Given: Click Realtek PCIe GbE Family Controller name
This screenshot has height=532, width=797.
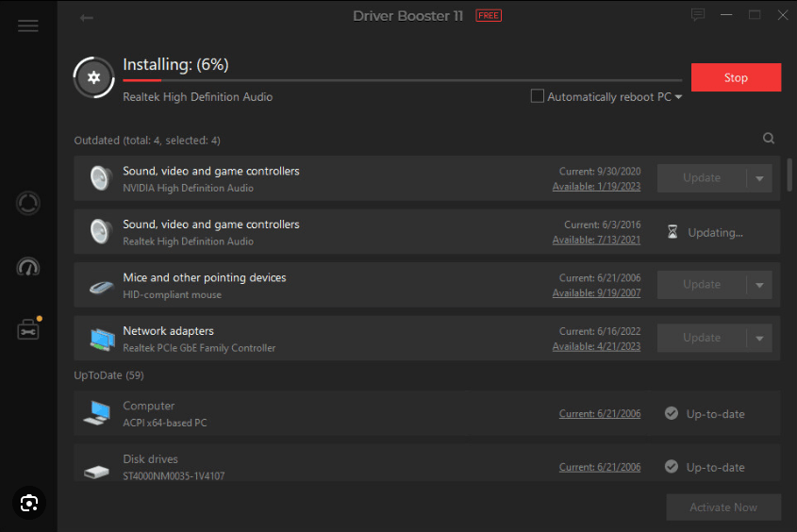Looking at the screenshot, I should point(199,348).
